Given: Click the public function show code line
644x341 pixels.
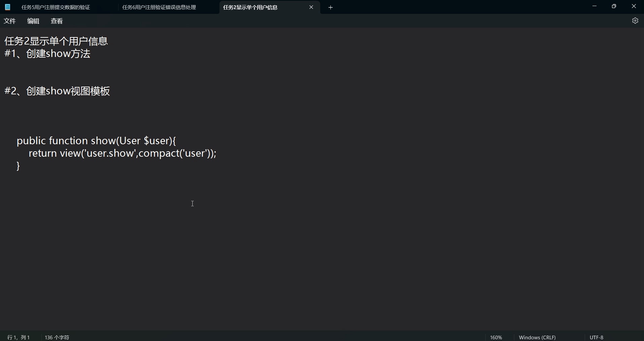Looking at the screenshot, I should tap(96, 141).
